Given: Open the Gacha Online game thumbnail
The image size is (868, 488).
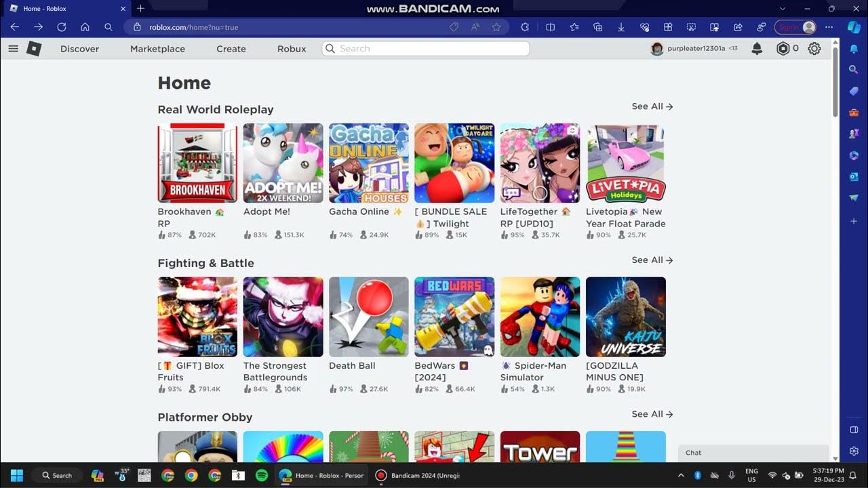Looking at the screenshot, I should coord(369,163).
